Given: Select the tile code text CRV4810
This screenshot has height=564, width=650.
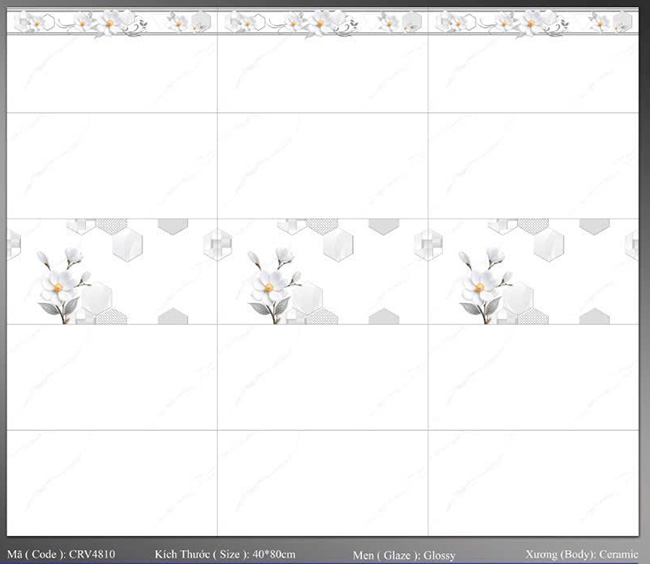Looking at the screenshot, I should (x=92, y=554).
